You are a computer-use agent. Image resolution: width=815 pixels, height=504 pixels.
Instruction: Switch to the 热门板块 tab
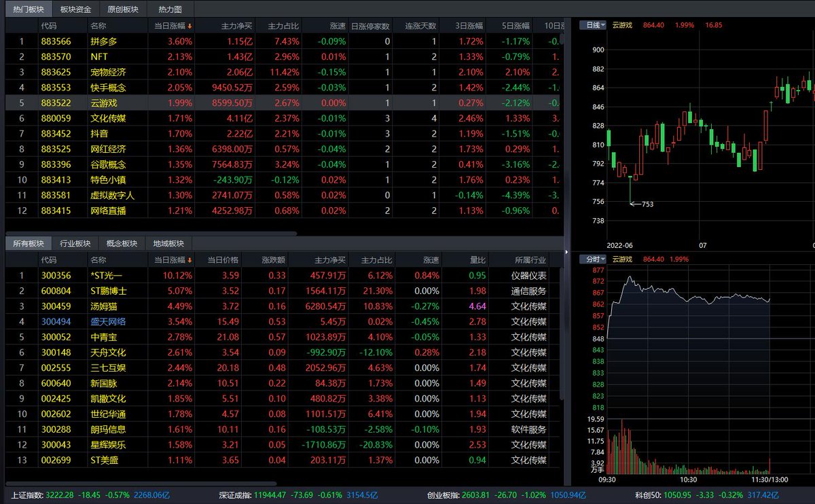pyautogui.click(x=29, y=10)
